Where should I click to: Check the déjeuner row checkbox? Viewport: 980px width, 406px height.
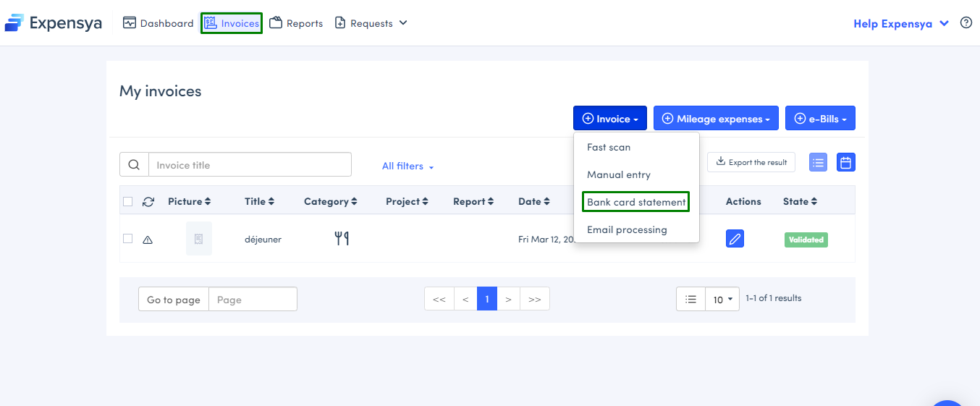128,239
